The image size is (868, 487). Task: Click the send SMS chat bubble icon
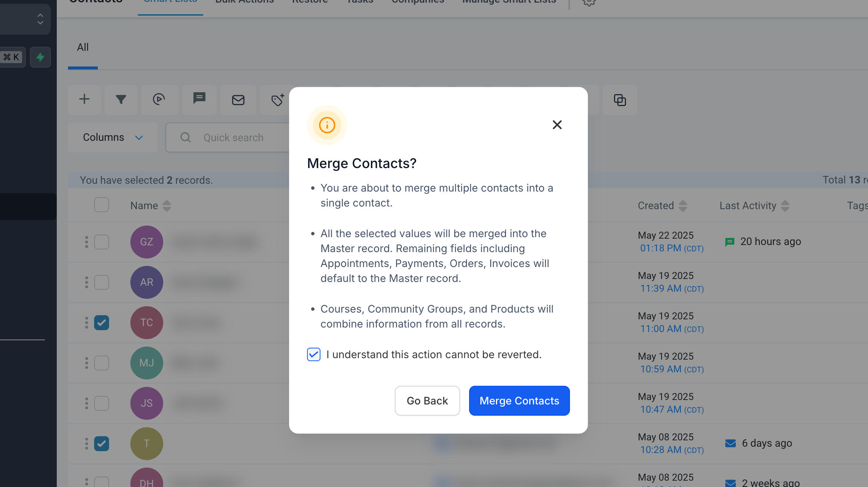199,99
